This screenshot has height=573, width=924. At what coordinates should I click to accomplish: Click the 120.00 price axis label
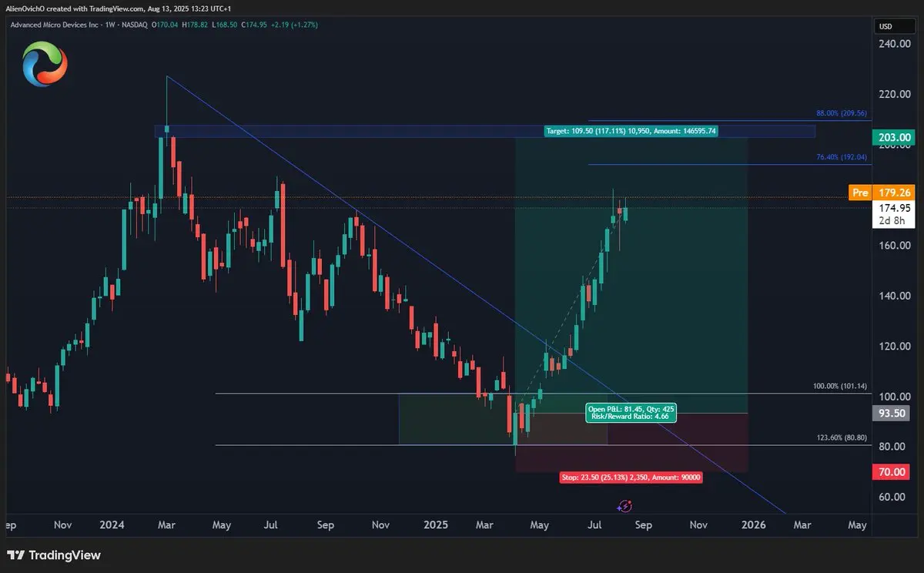[x=894, y=347]
